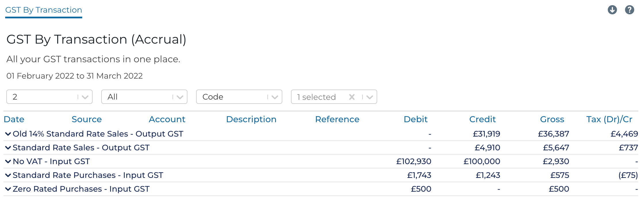Viewport: 644px width, 206px height.
Task: Sort by the Description column header
Action: (x=251, y=119)
